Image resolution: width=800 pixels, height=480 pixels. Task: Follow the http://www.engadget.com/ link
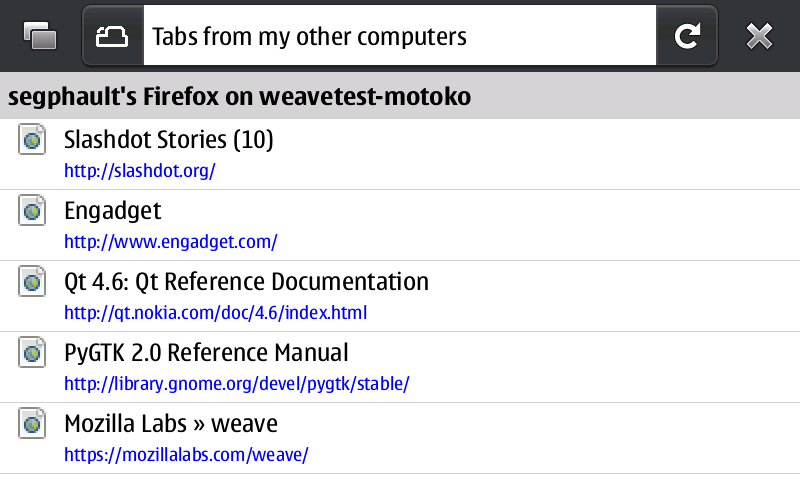pyautogui.click(x=170, y=242)
